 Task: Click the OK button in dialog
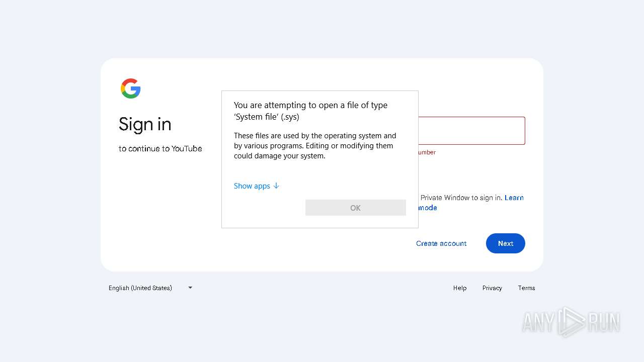tap(356, 208)
